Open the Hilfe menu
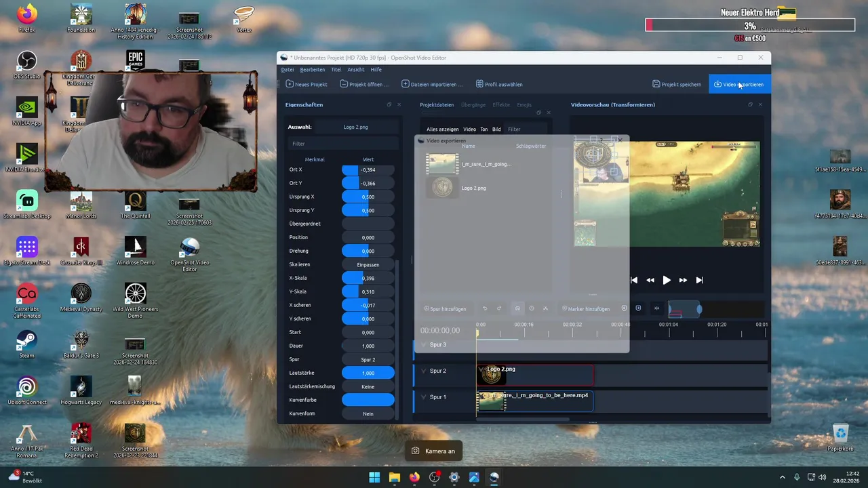The width and height of the screenshot is (868, 488). (376, 69)
